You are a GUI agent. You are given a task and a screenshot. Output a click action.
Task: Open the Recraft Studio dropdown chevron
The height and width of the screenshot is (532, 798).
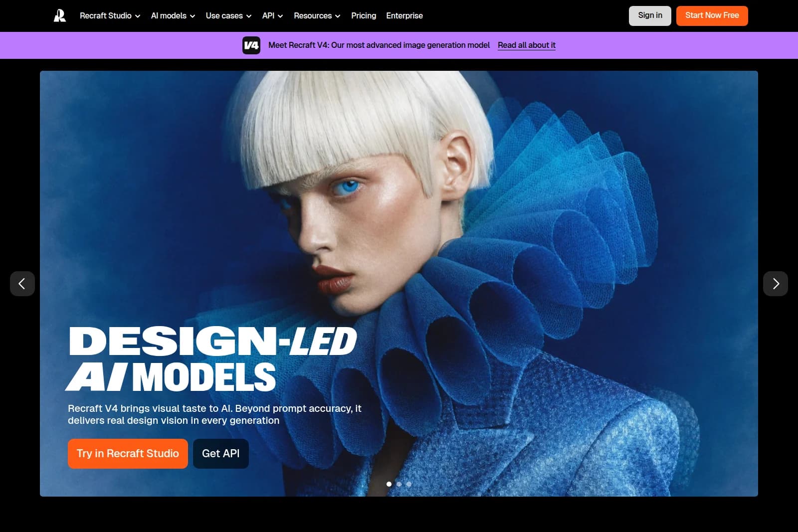[138, 16]
